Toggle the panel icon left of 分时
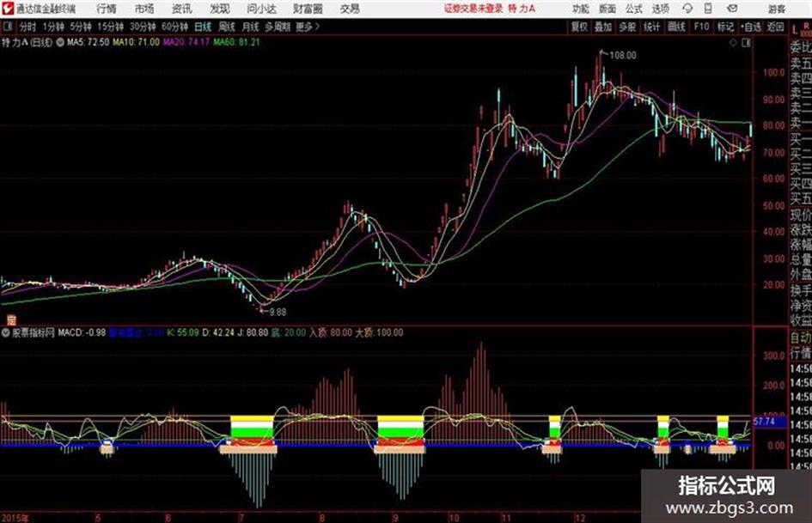812x523 pixels. (x=8, y=27)
